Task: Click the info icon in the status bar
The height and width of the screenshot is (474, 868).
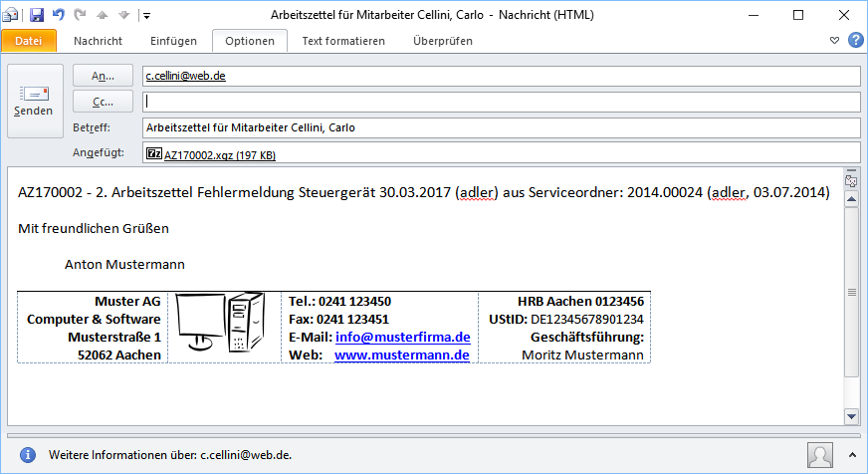Action: coord(29,454)
